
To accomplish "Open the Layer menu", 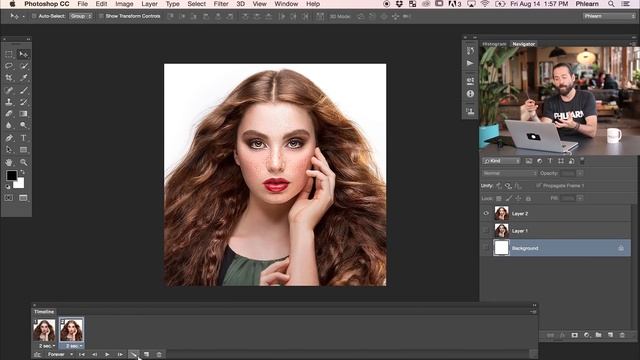I will [x=149, y=4].
